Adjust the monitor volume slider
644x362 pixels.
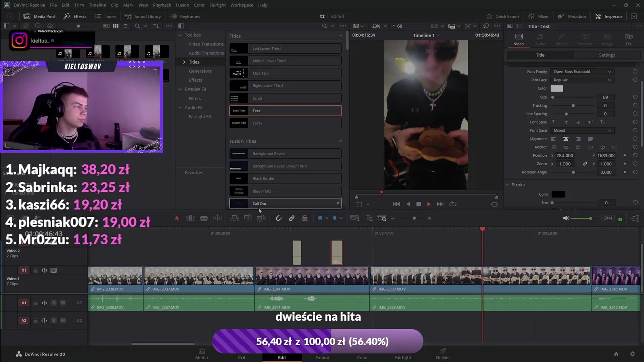pyautogui.click(x=590, y=218)
